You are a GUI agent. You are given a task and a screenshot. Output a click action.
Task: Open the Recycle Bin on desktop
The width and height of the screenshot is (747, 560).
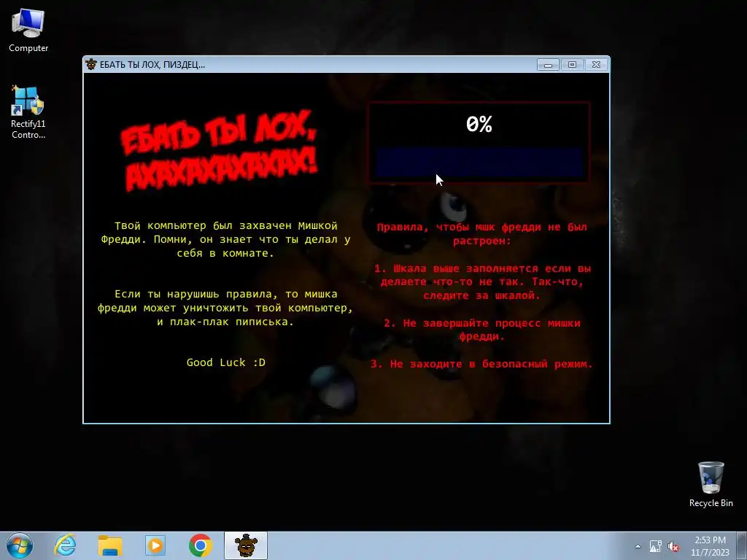[711, 484]
